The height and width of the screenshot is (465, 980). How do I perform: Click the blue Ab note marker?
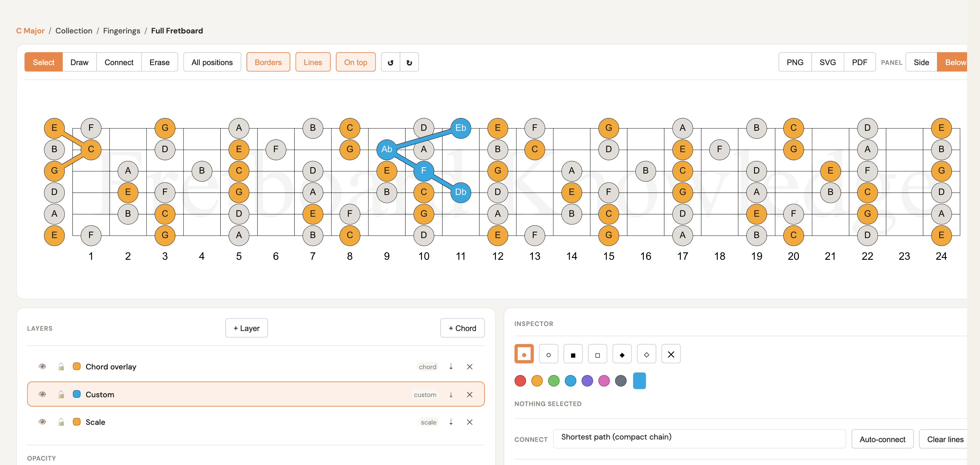tap(387, 149)
